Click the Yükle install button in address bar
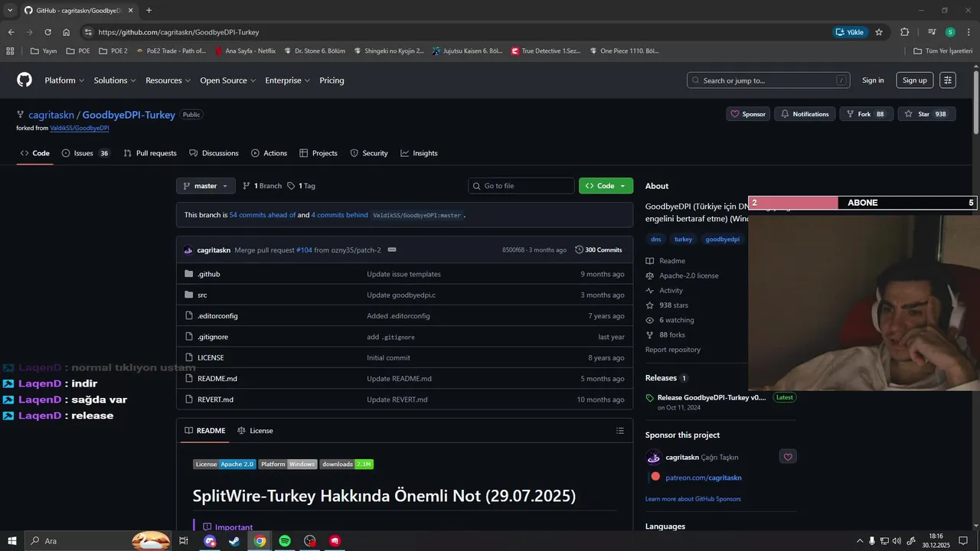The image size is (980, 551). coord(850,32)
